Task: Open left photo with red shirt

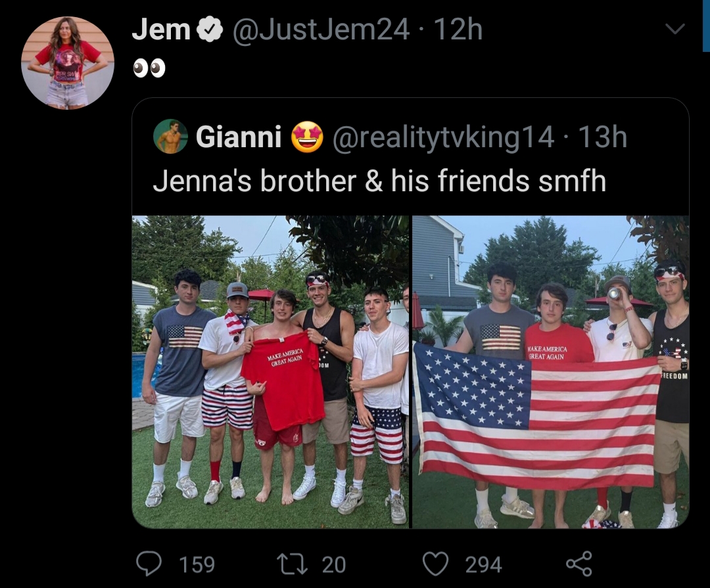Action: (270, 372)
